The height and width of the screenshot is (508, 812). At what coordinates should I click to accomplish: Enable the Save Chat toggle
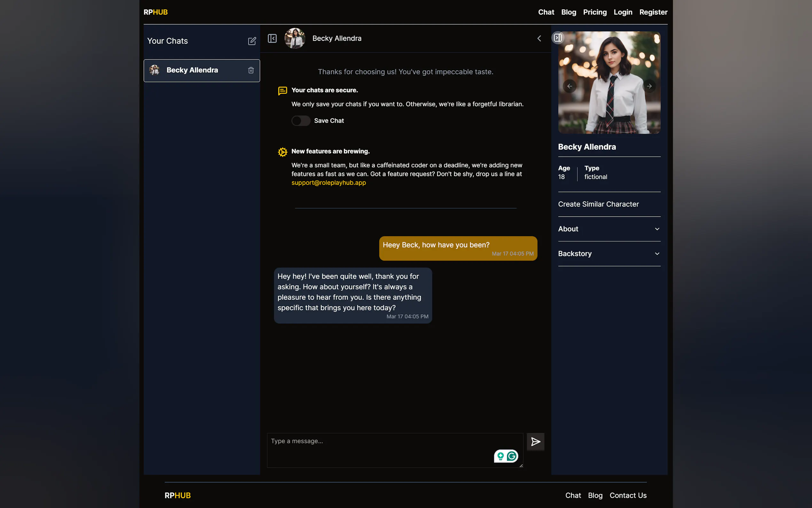(301, 121)
